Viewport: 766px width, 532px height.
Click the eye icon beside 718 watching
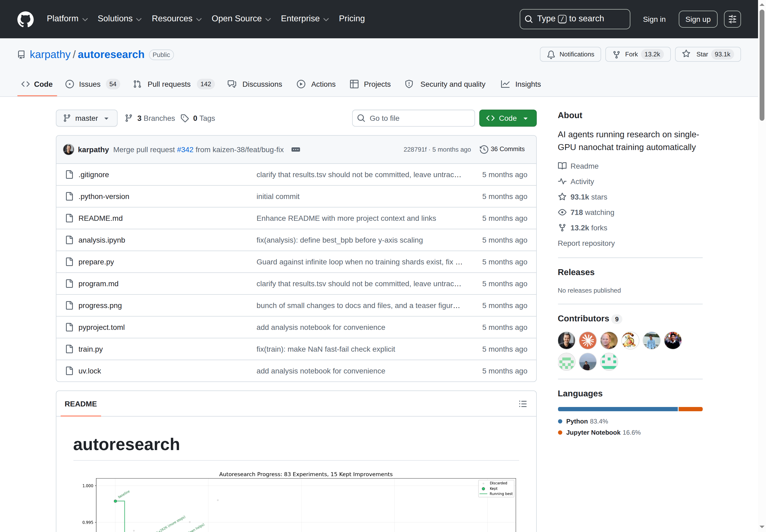(x=562, y=212)
